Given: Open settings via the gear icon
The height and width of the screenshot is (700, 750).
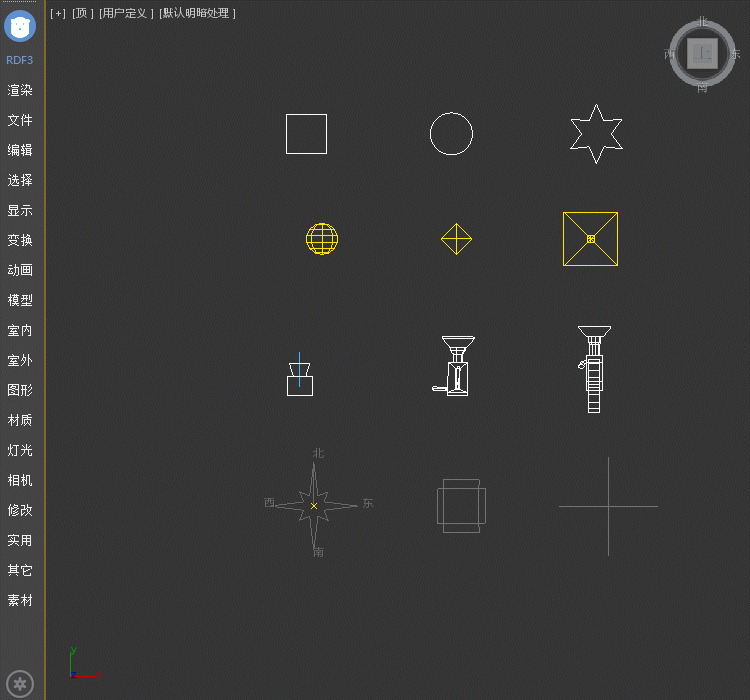Looking at the screenshot, I should pos(20,684).
